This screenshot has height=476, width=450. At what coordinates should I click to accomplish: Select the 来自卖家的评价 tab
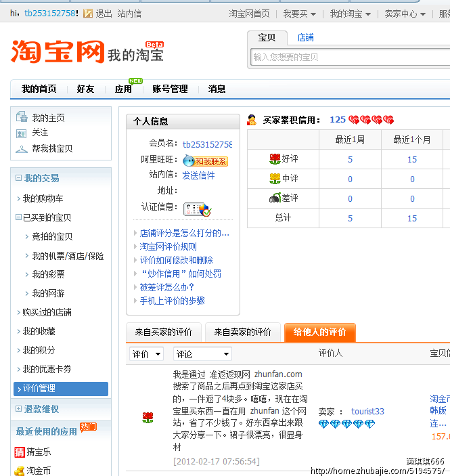[x=243, y=332]
